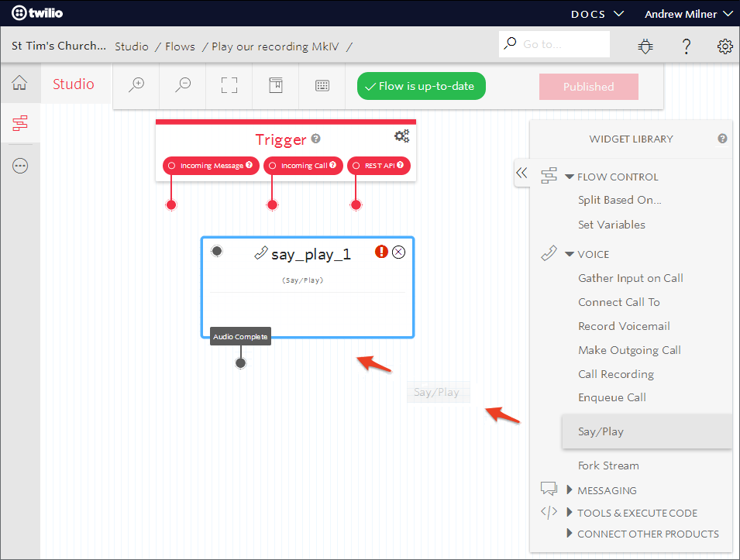The height and width of the screenshot is (560, 740).
Task: Collapse the FLOW CONTROL section
Action: (570, 177)
